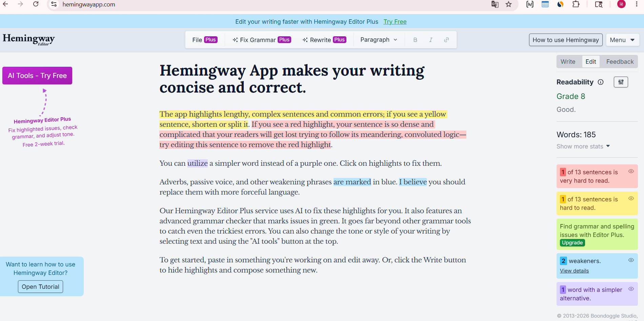Viewport: 644px width, 321px height.
Task: Click the purple simpler alternative card
Action: [597, 294]
